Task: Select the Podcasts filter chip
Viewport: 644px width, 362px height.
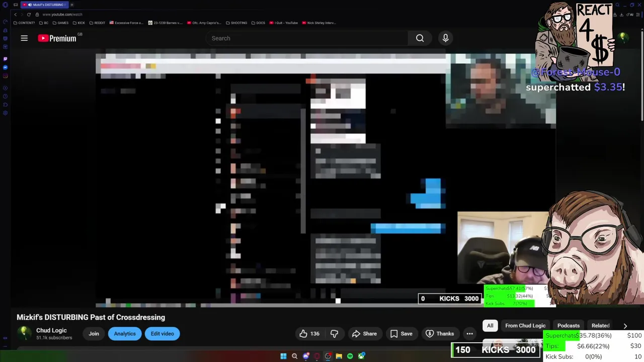Action: (x=569, y=326)
